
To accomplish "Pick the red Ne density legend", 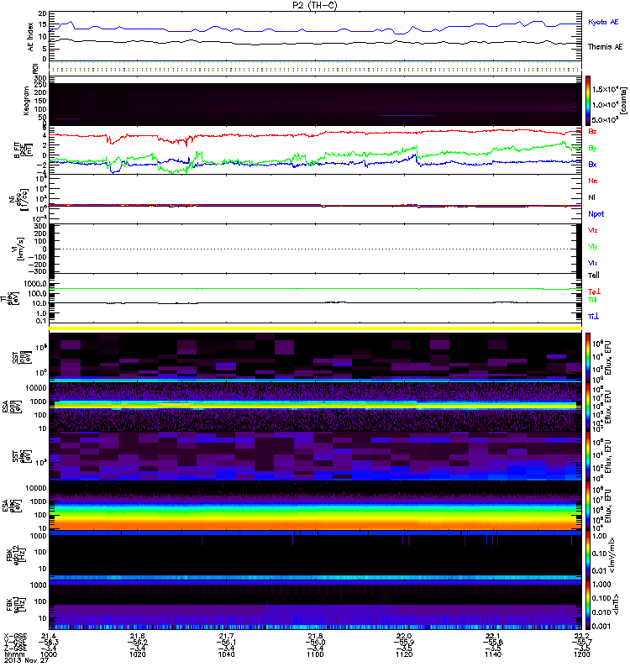I will pyautogui.click(x=593, y=181).
